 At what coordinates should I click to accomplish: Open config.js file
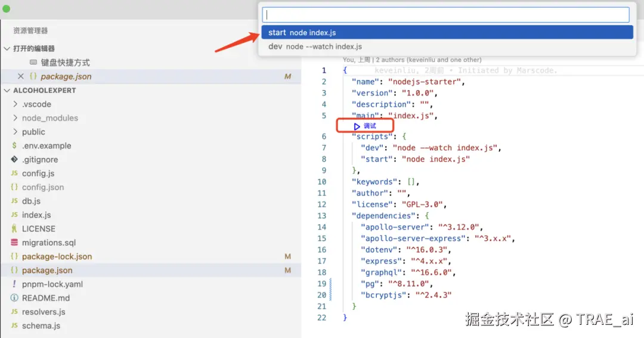[38, 173]
